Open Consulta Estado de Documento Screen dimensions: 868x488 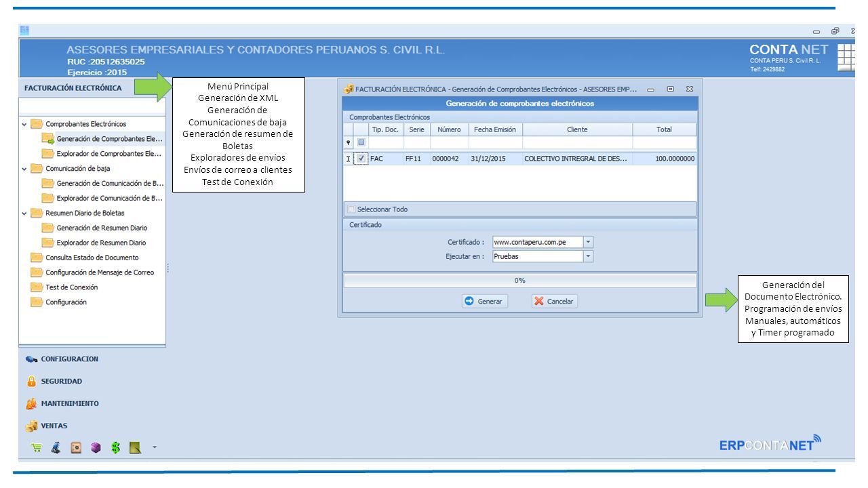pyautogui.click(x=92, y=258)
